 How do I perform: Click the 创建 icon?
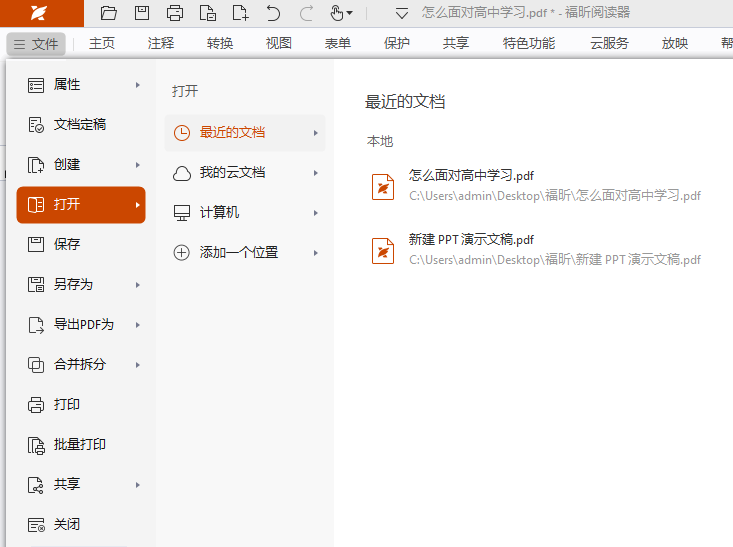(36, 165)
